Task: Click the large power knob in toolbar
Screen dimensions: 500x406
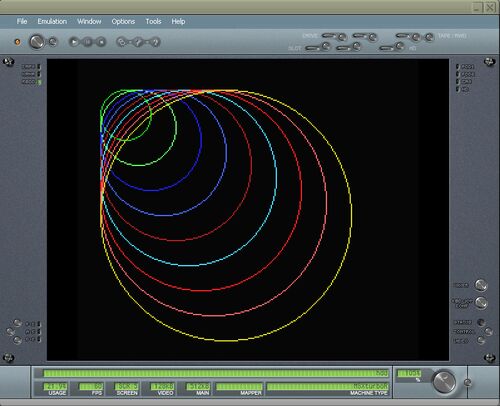Action: click(x=37, y=42)
